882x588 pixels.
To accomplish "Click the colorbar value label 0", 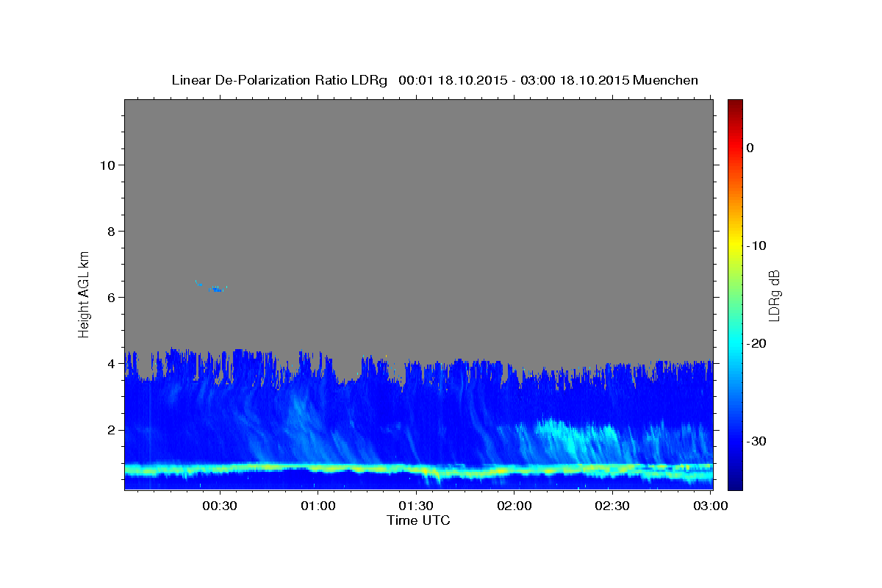I will click(750, 148).
